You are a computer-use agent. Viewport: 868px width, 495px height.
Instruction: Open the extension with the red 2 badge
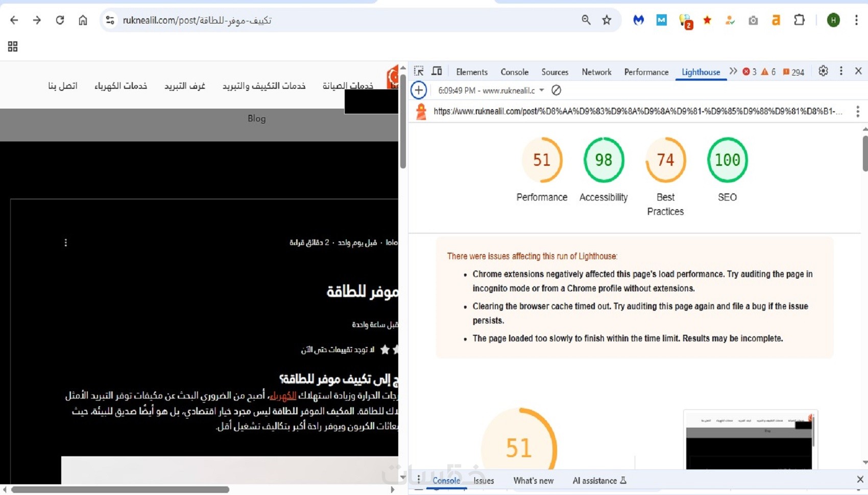685,21
